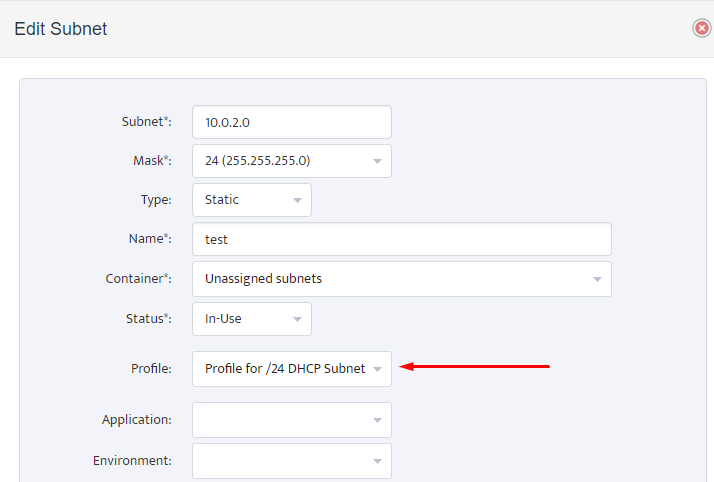The height and width of the screenshot is (482, 714).
Task: Click the arrow icon of Environment selector
Action: [377, 462]
